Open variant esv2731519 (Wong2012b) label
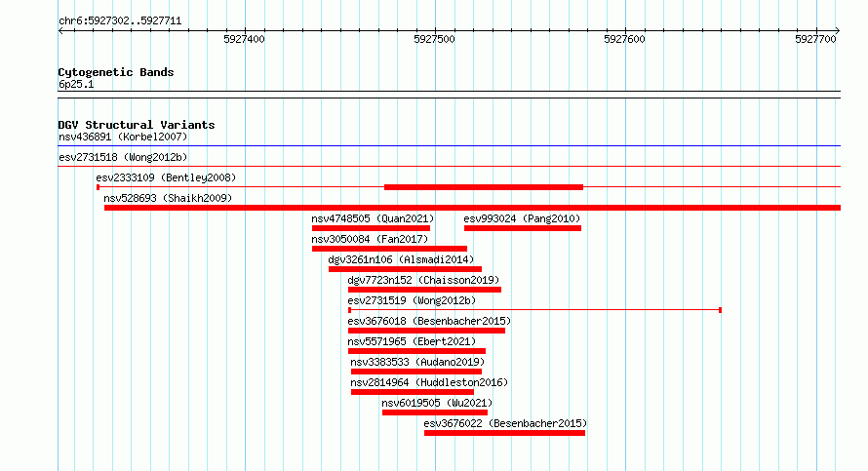Viewport: 868px width, 471px height. [412, 300]
